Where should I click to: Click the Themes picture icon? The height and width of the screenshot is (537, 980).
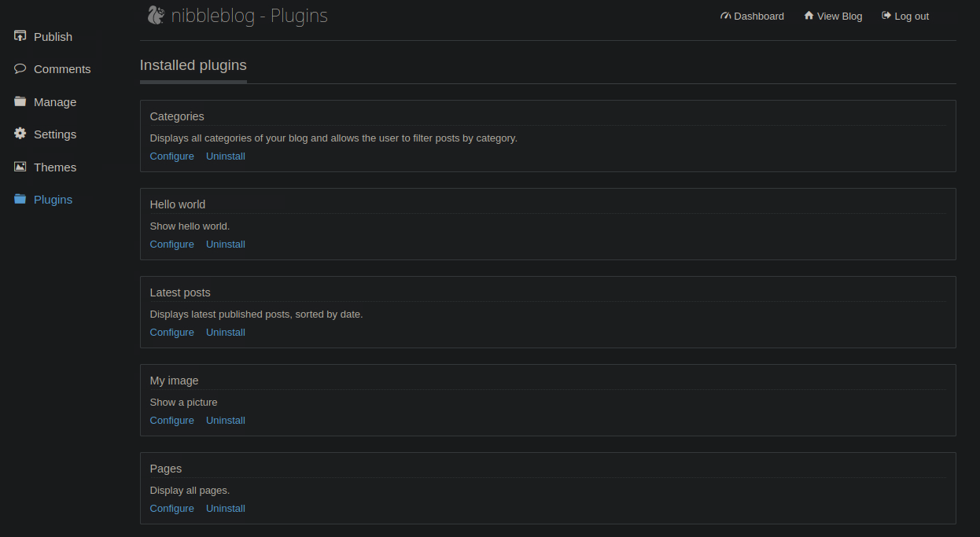pyautogui.click(x=20, y=167)
